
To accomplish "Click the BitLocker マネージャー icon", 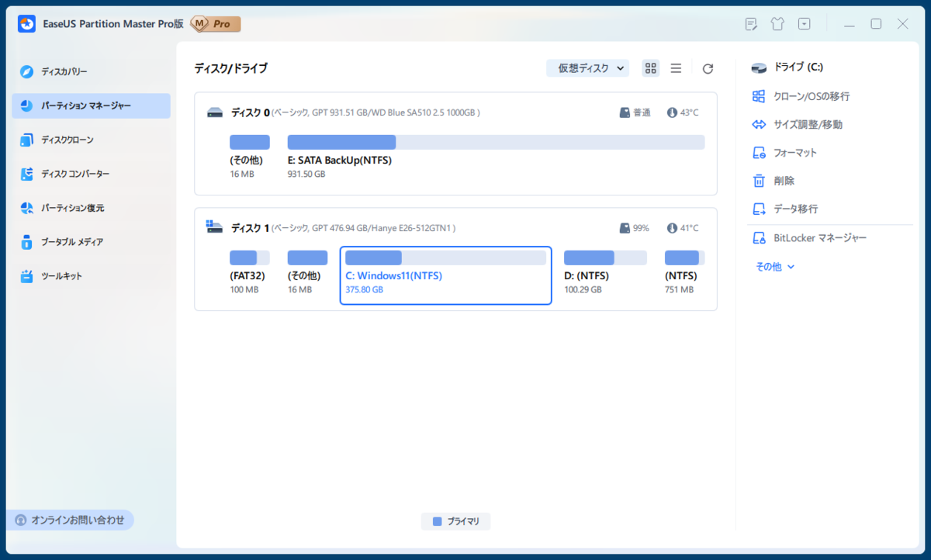I will pyautogui.click(x=759, y=238).
